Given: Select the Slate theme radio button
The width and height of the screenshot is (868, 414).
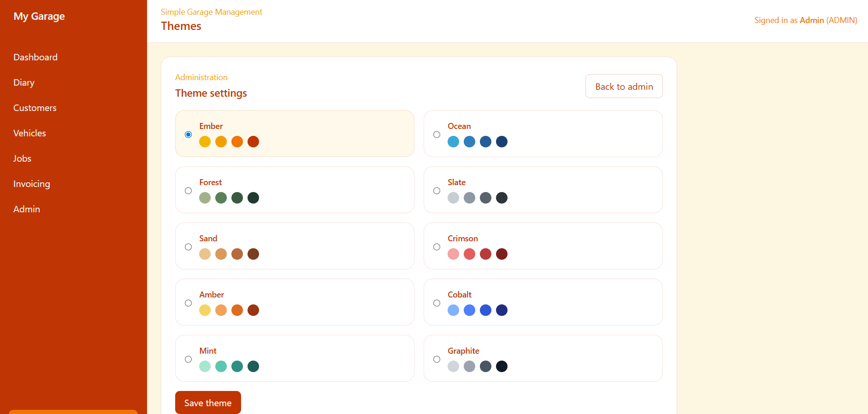Looking at the screenshot, I should [x=437, y=191].
